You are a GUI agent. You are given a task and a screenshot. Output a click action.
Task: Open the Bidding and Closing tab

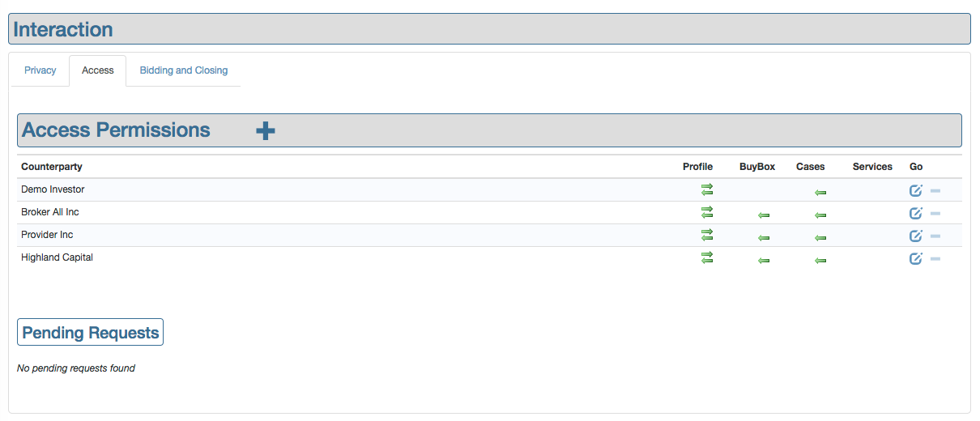[x=184, y=70]
